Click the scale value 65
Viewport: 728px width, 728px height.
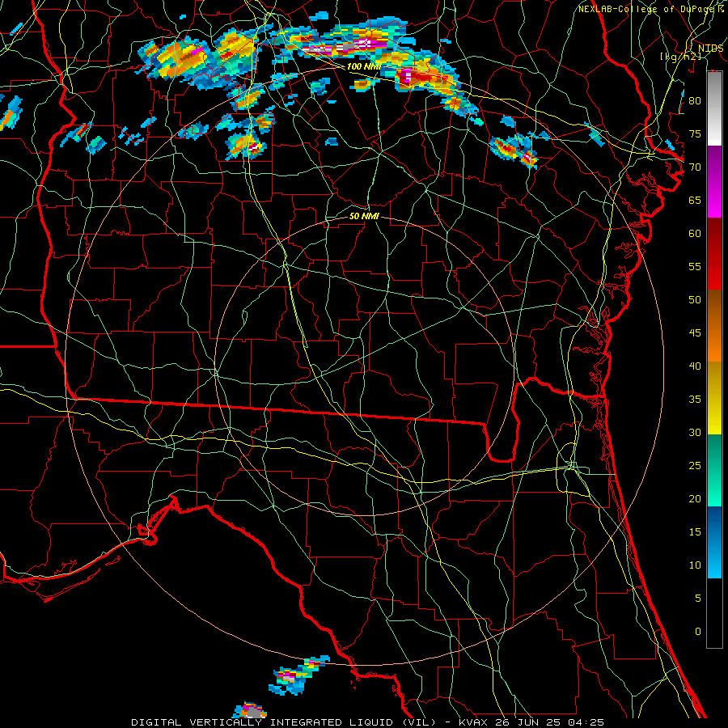(695, 200)
